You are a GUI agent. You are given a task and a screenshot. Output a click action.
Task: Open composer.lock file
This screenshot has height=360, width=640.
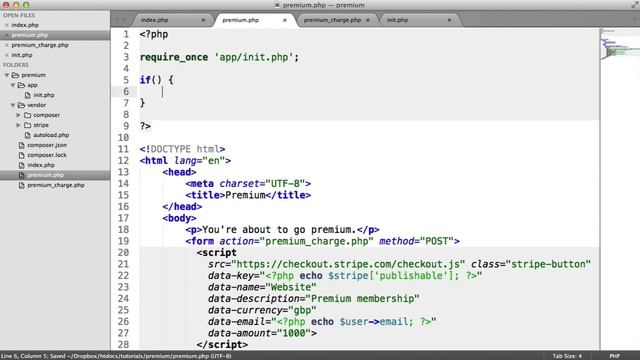click(47, 155)
